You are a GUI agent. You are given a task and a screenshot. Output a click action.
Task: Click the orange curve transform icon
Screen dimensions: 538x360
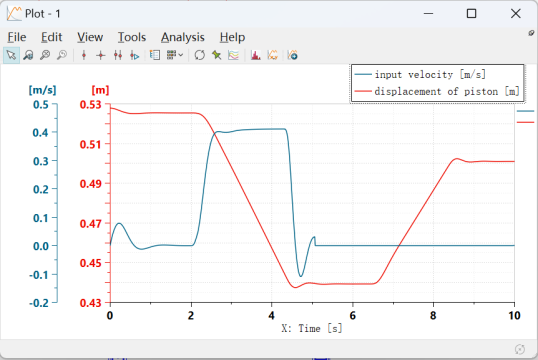point(273,55)
